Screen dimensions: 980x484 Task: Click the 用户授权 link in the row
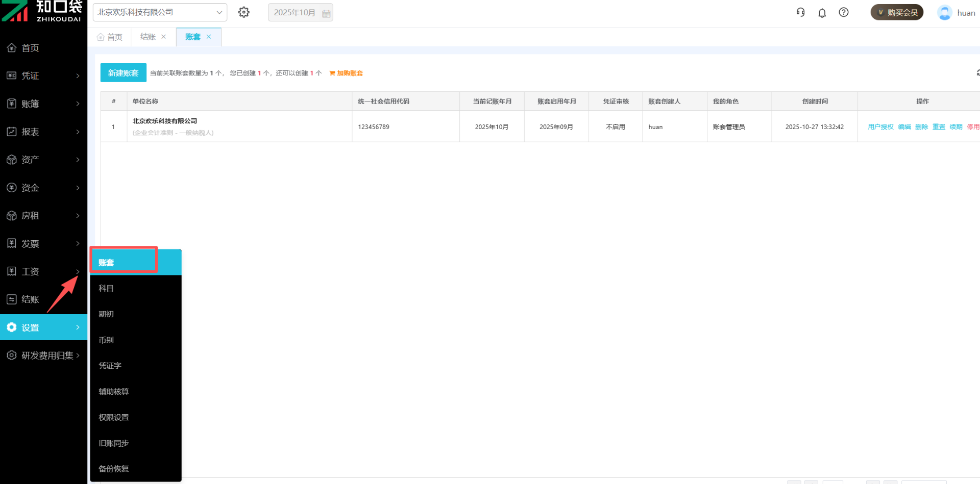click(x=880, y=127)
